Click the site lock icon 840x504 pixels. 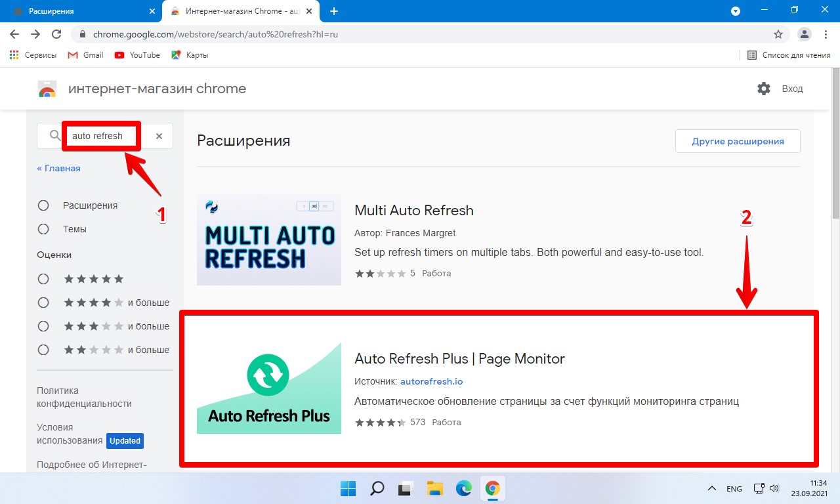[x=82, y=34]
